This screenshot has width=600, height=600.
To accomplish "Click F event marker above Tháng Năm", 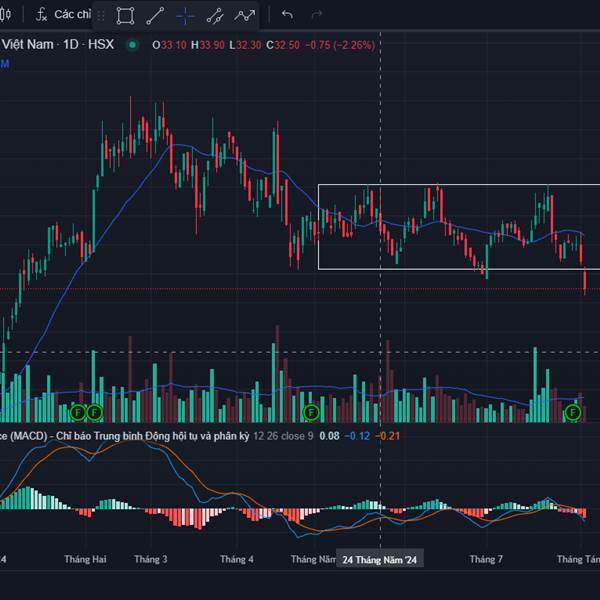I will coord(311,412).
